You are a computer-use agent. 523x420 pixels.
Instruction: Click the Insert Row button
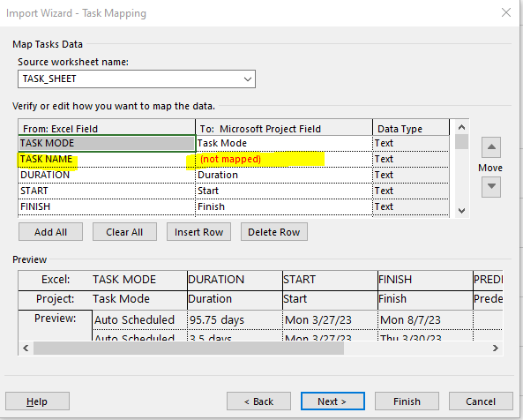tap(198, 232)
